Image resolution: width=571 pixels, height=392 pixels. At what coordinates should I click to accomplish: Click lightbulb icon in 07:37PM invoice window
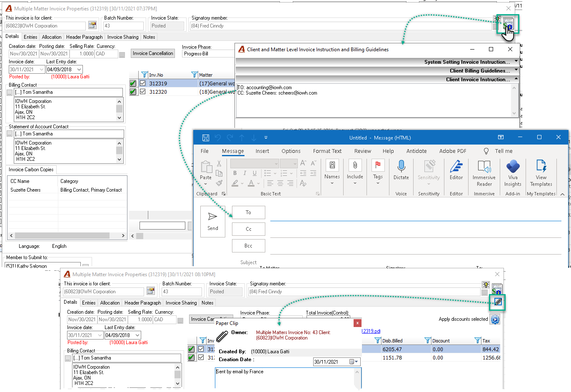click(x=497, y=19)
